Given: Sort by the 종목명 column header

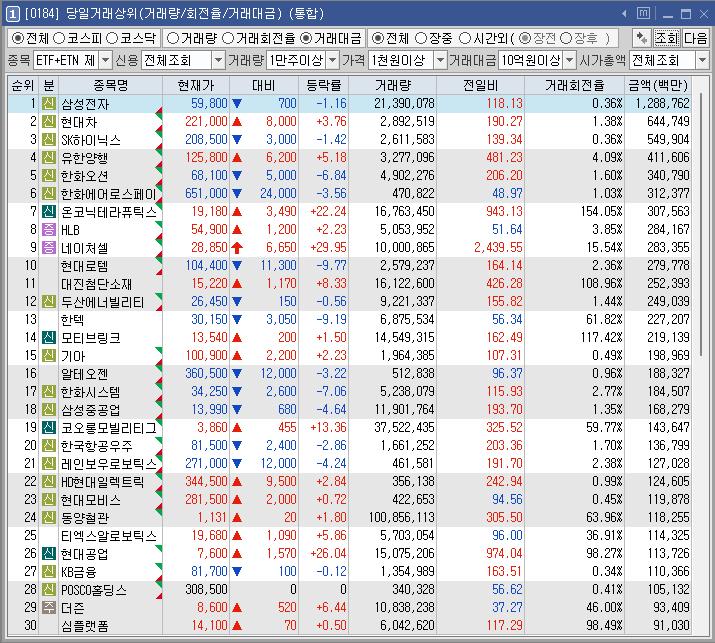Looking at the screenshot, I should pyautogui.click(x=110, y=85).
